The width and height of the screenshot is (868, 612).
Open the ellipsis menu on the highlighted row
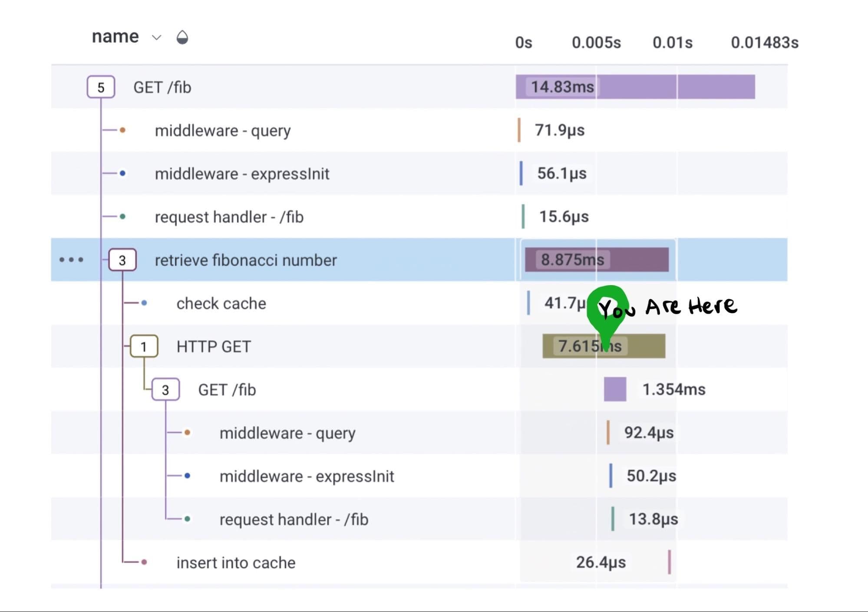point(71,260)
